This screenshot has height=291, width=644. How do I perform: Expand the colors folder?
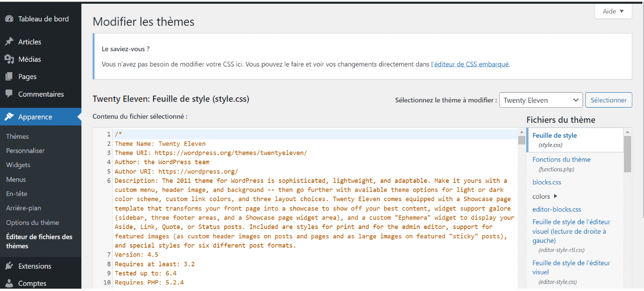pos(545,196)
